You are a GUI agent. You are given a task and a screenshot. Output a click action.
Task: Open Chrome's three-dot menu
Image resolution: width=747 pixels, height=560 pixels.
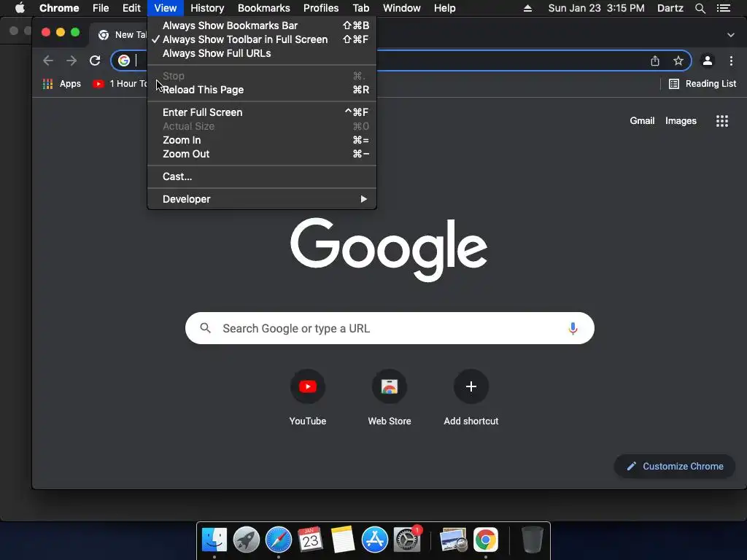click(731, 61)
